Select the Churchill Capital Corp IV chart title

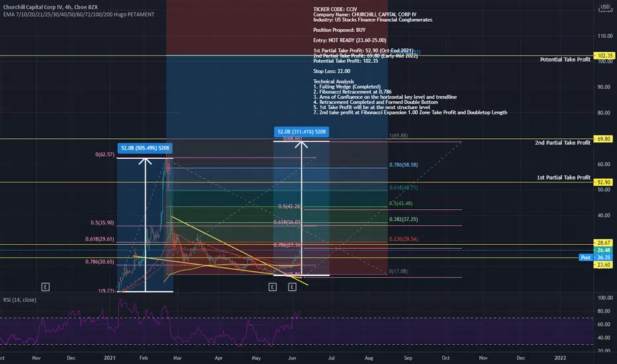tap(50, 7)
